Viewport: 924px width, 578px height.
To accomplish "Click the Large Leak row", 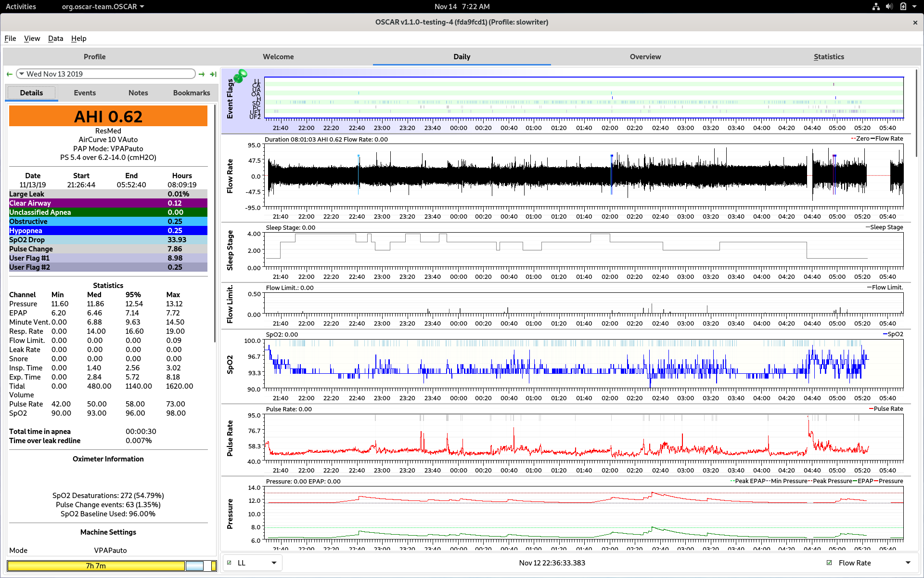I will tap(108, 194).
